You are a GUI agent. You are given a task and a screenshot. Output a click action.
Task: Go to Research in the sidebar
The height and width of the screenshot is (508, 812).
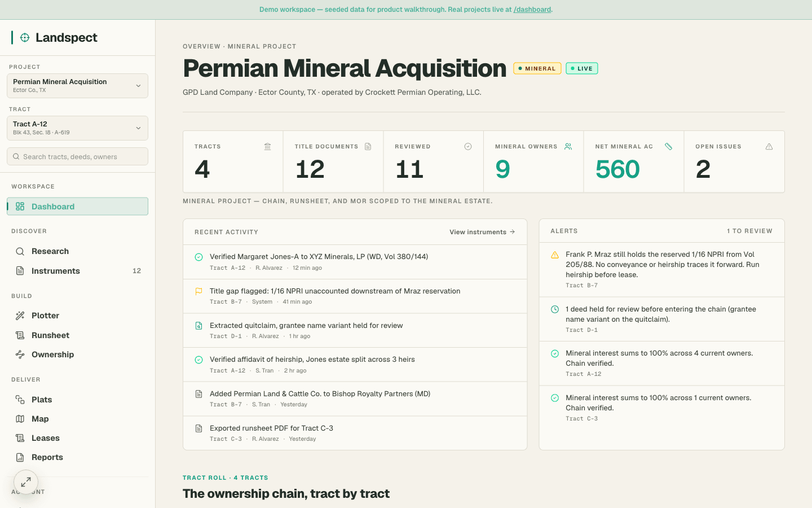point(77,251)
